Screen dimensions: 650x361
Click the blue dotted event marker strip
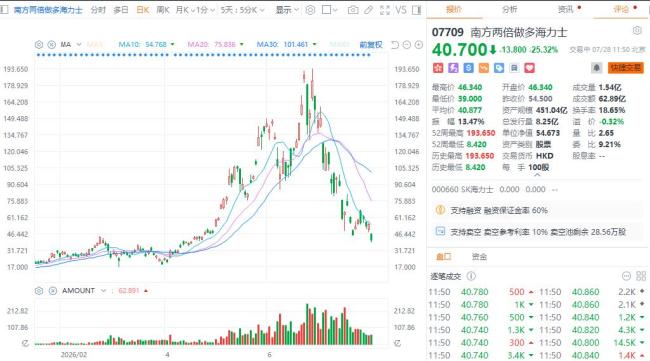(x=203, y=55)
